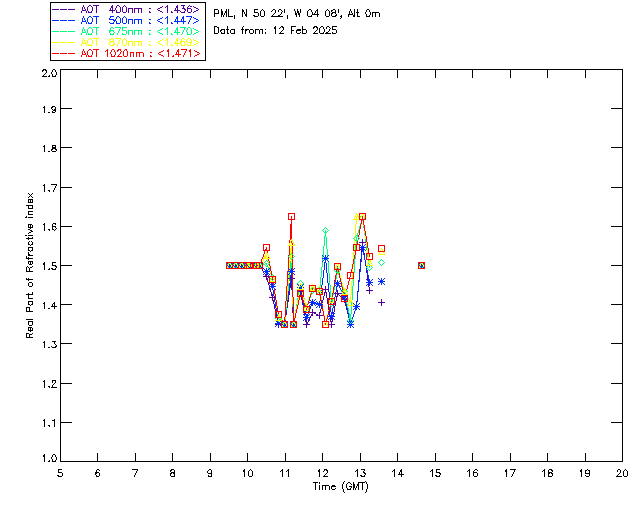Viewport: 640px width, 512px height.
Task: Click the AOT 400nm legend entry
Action: (x=126, y=9)
